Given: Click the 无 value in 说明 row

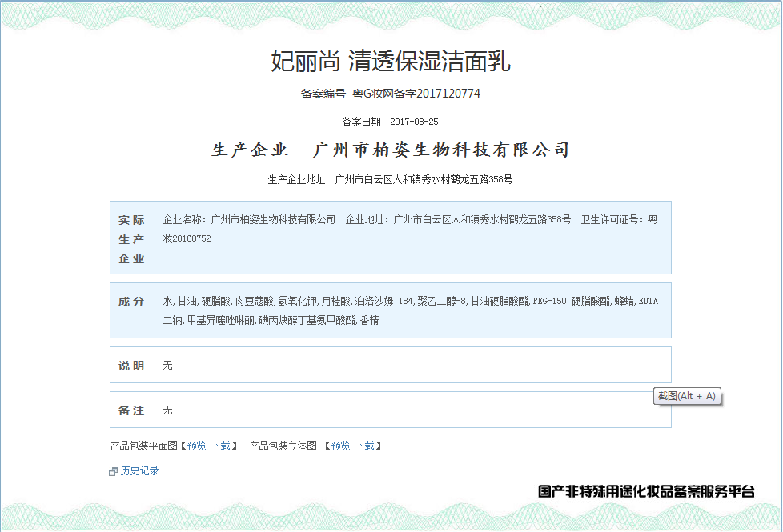Looking at the screenshot, I should pyautogui.click(x=168, y=366).
